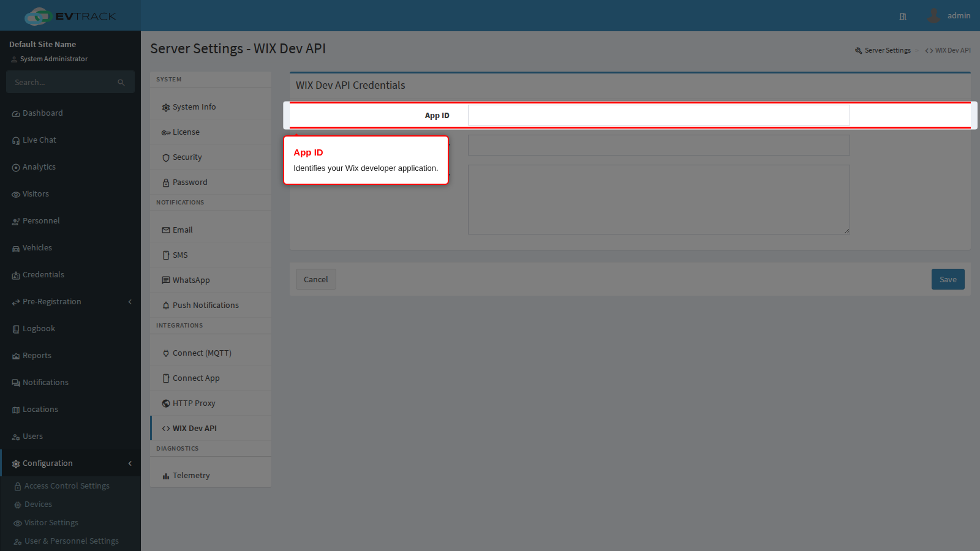Open the admin user menu
This screenshot has width=980, height=551.
tap(949, 16)
